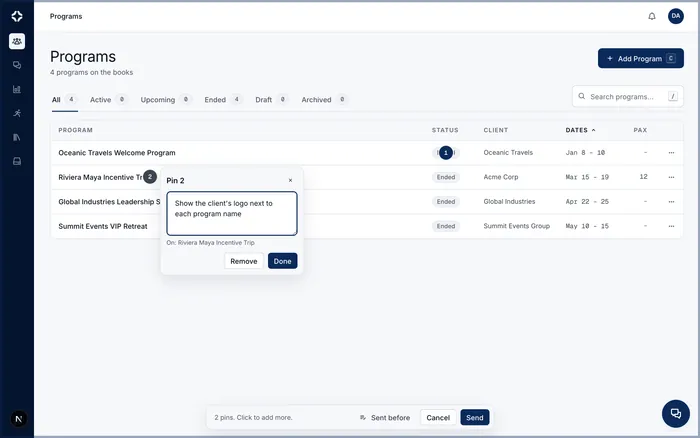Open the groups icon in sidebar
700x438 pixels.
[x=17, y=41]
